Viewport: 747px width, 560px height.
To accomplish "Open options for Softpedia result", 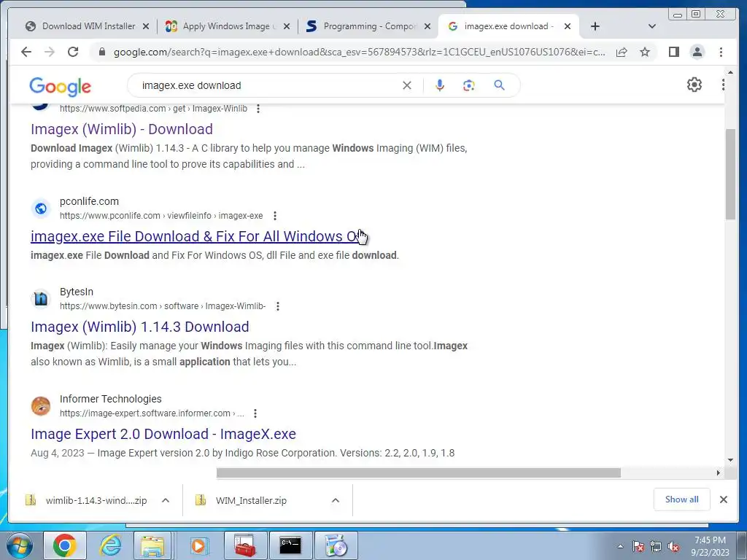I will pos(258,109).
